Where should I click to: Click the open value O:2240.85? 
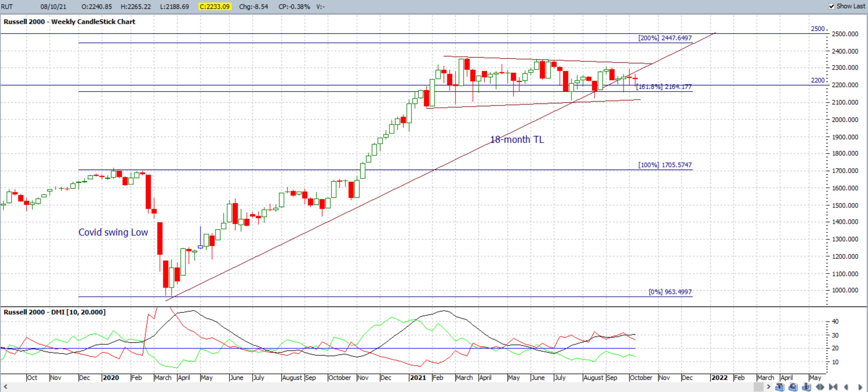click(97, 6)
